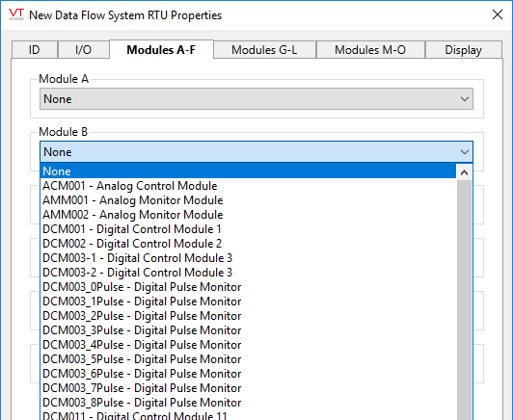Image resolution: width=513 pixels, height=420 pixels.
Task: Select DCM011 - Digital Control Module 11
Action: pyautogui.click(x=248, y=415)
